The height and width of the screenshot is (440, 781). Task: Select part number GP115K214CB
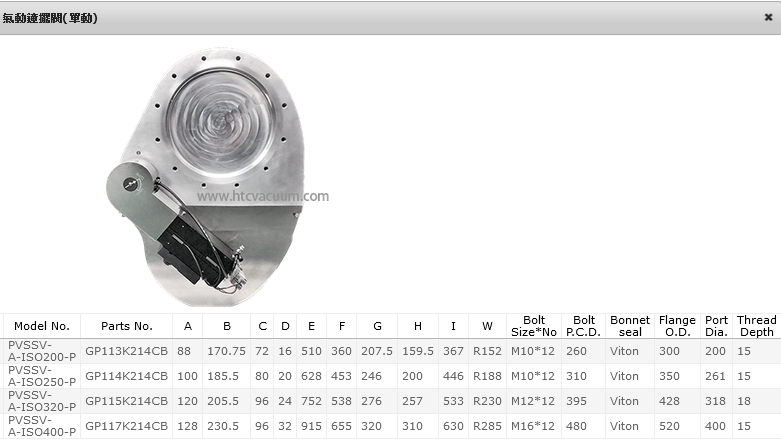(126, 401)
